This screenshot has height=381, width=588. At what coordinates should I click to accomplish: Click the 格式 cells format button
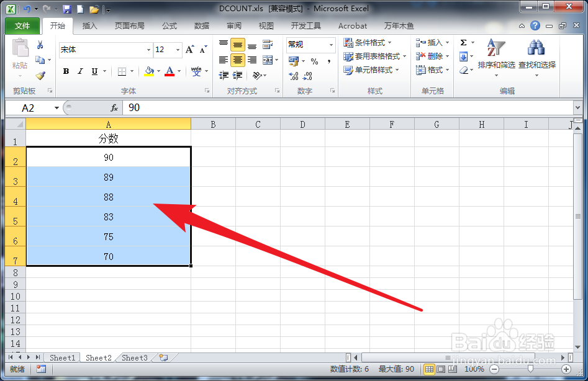[x=432, y=70]
